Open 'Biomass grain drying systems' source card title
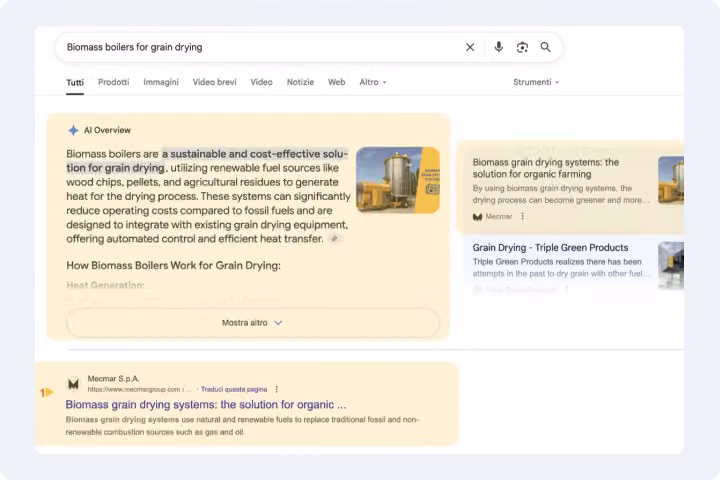720x480 pixels. tap(546, 168)
